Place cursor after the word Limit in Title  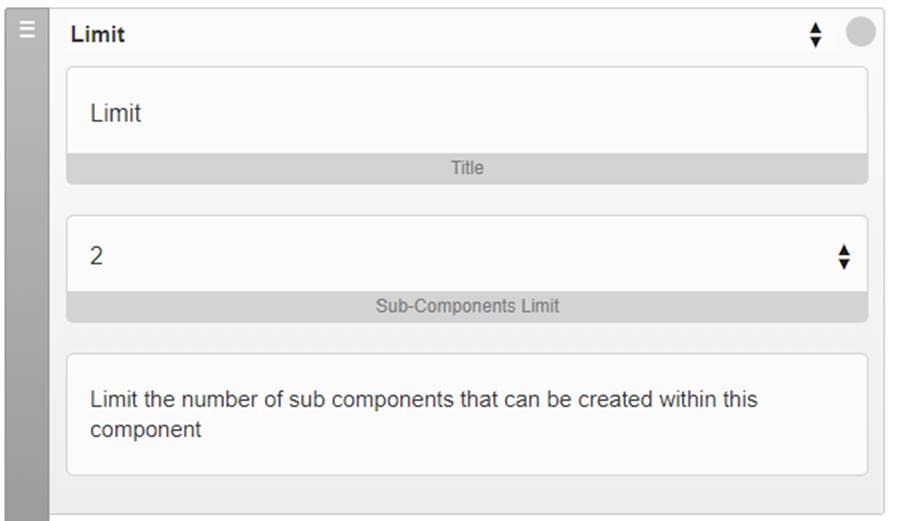(x=142, y=113)
